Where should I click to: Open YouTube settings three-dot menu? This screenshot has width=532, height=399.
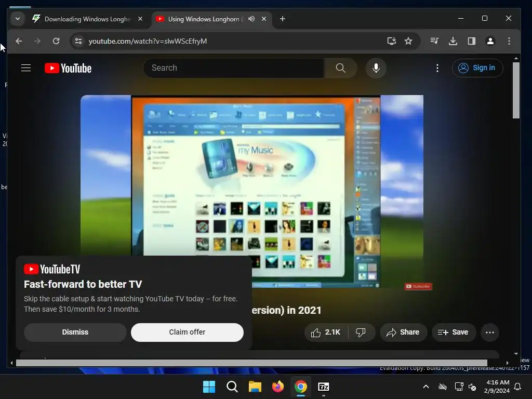pyautogui.click(x=437, y=68)
